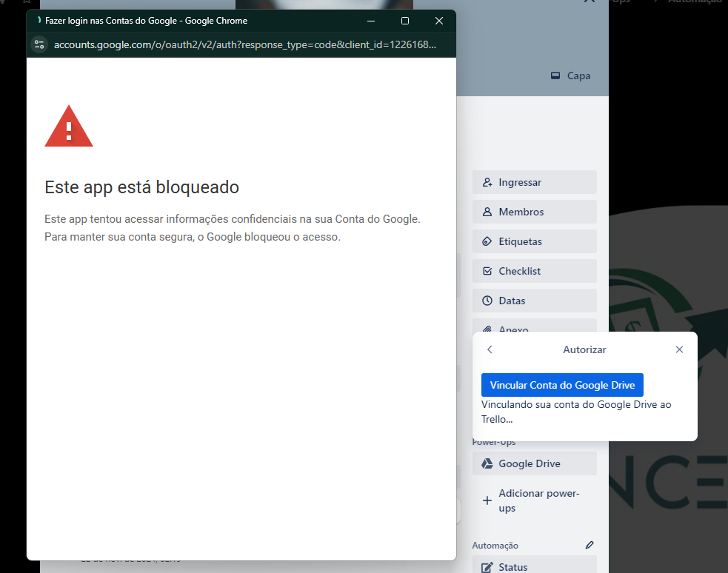728x573 pixels.
Task: Click the plus icon beside Adicionar power-ups
Action: click(487, 500)
